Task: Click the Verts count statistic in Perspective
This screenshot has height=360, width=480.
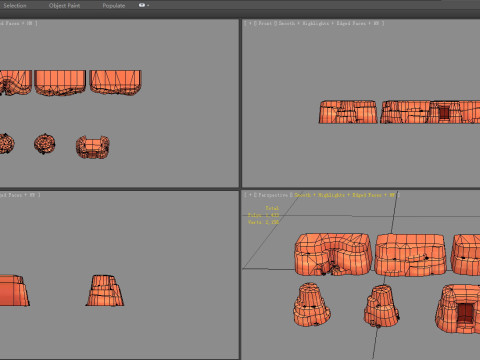Action: click(x=263, y=222)
